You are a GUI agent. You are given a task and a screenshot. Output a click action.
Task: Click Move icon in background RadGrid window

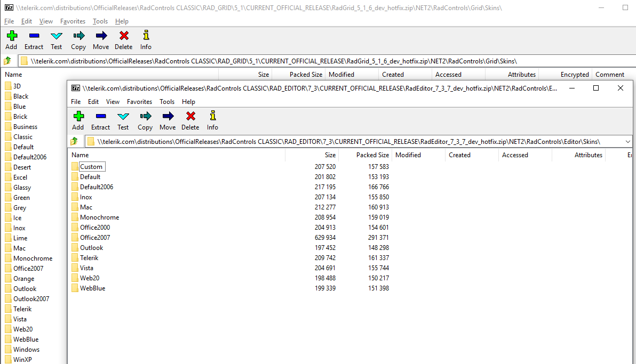coord(101,36)
